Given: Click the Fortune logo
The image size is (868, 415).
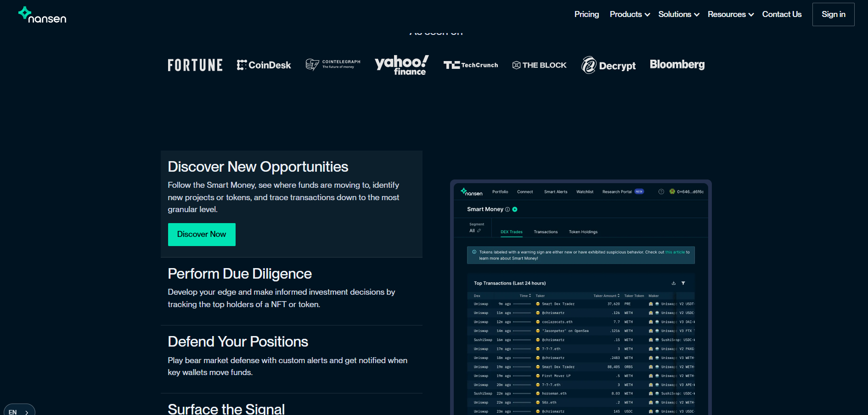Looking at the screenshot, I should (x=195, y=65).
